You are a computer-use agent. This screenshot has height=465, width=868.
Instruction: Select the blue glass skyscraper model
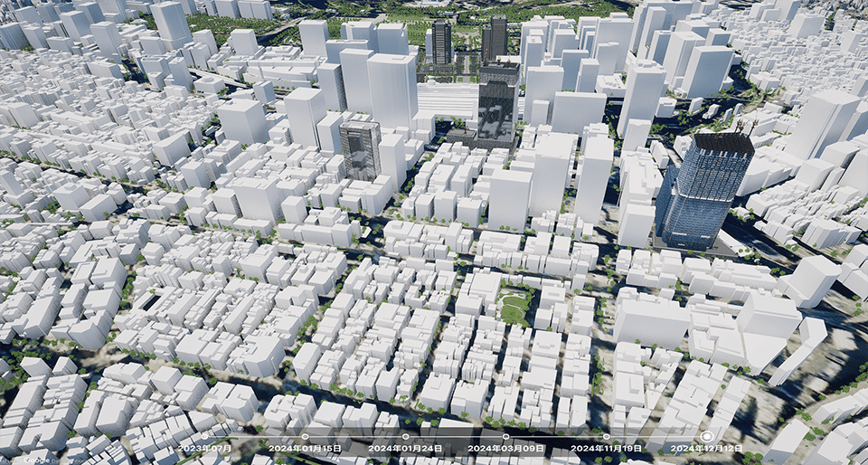(x=706, y=195)
